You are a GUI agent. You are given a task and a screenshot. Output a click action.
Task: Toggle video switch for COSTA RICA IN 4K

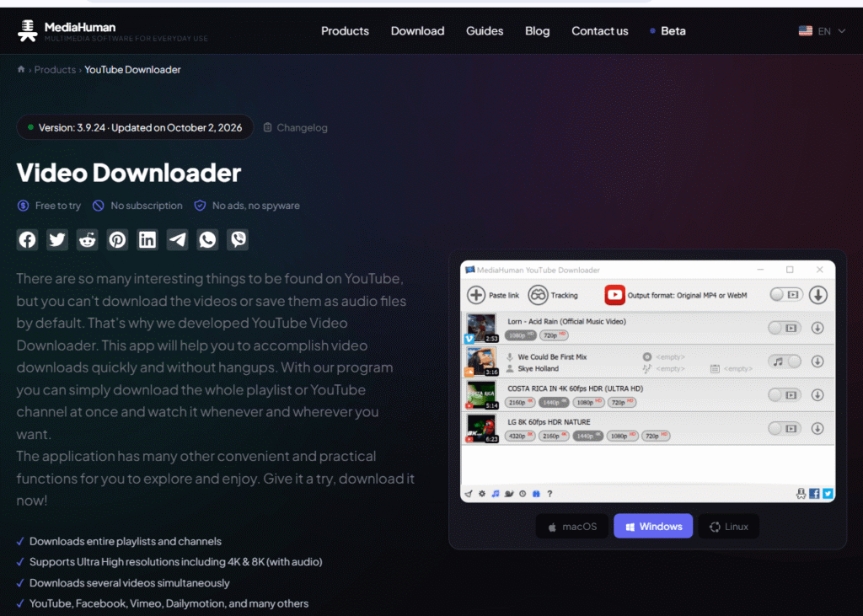tap(785, 395)
